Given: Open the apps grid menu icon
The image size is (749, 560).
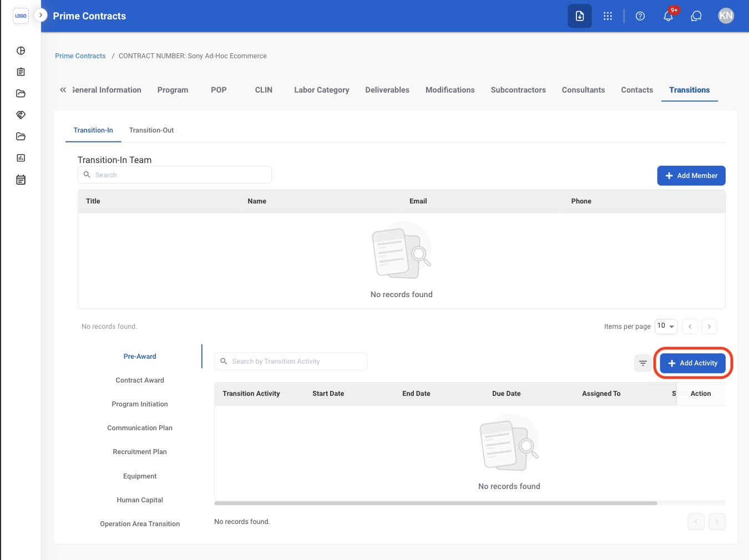Looking at the screenshot, I should point(608,16).
